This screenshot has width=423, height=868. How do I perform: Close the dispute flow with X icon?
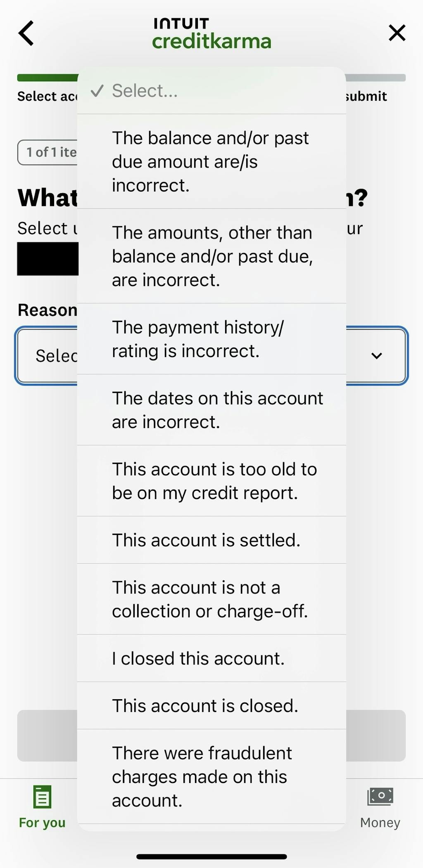397,33
